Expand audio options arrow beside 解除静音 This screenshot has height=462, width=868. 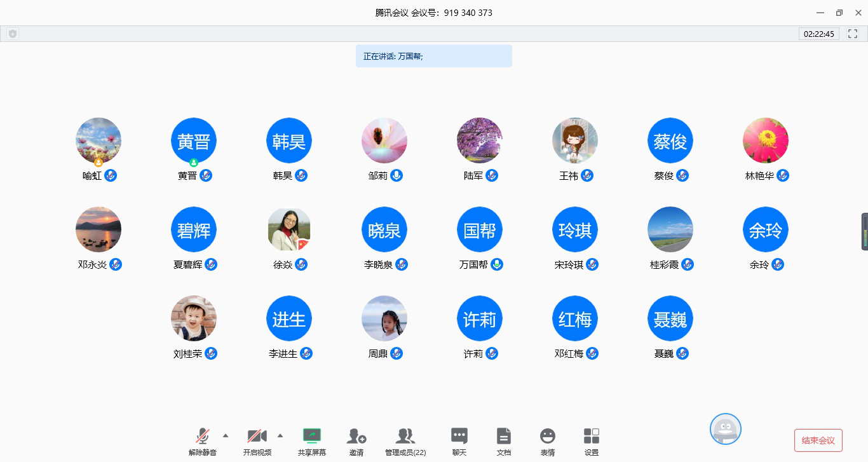click(226, 435)
